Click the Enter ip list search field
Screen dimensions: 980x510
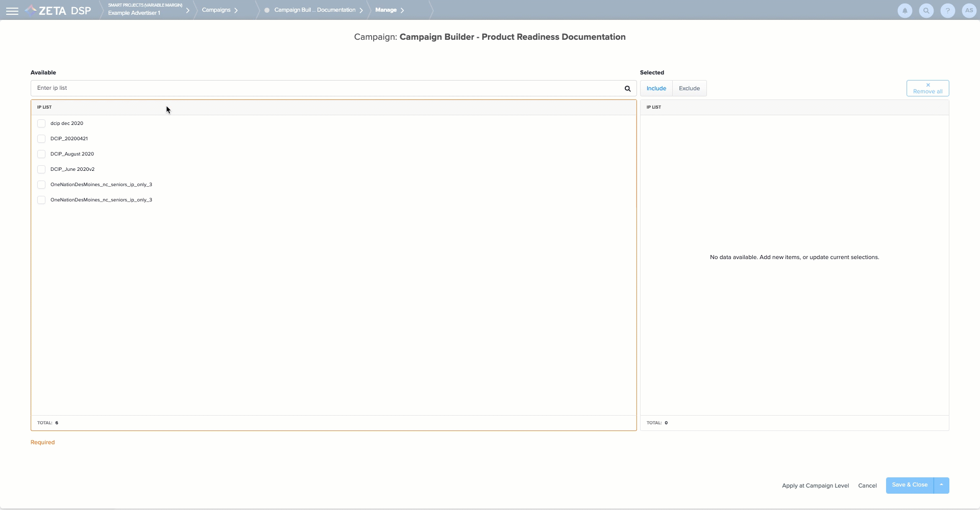327,88
